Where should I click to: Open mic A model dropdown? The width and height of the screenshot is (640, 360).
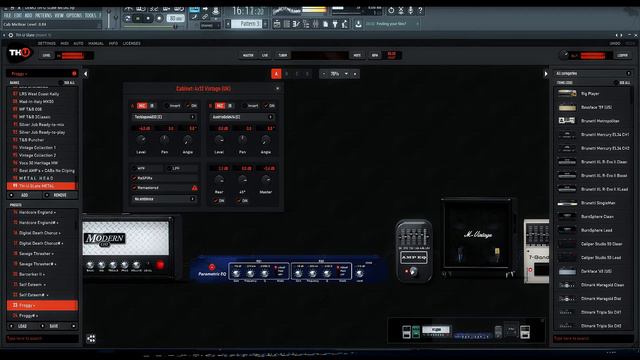[164, 117]
